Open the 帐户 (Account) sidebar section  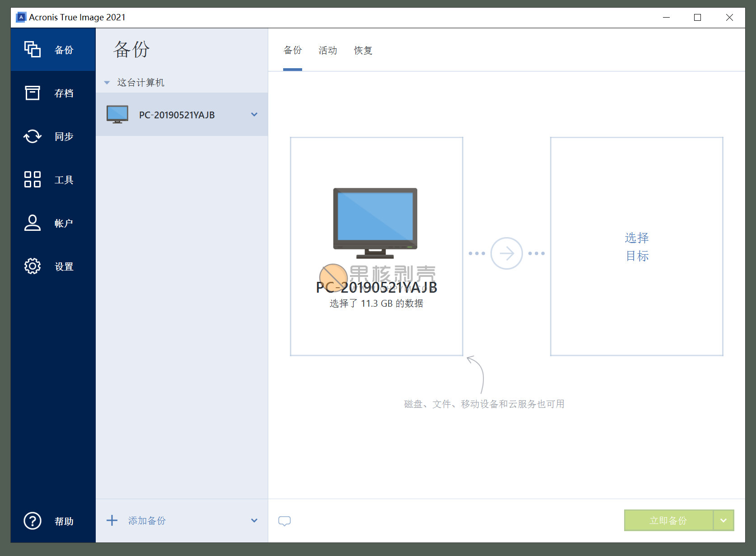pyautogui.click(x=53, y=223)
